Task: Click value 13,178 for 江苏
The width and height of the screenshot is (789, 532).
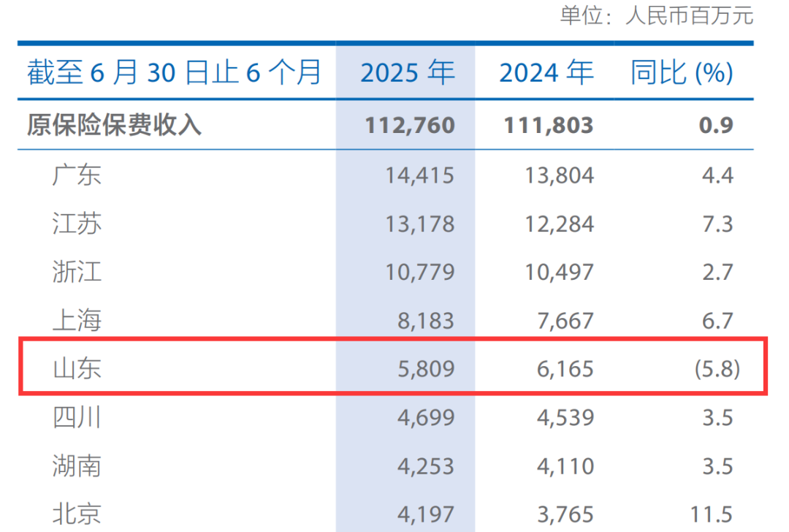Action: point(419,224)
